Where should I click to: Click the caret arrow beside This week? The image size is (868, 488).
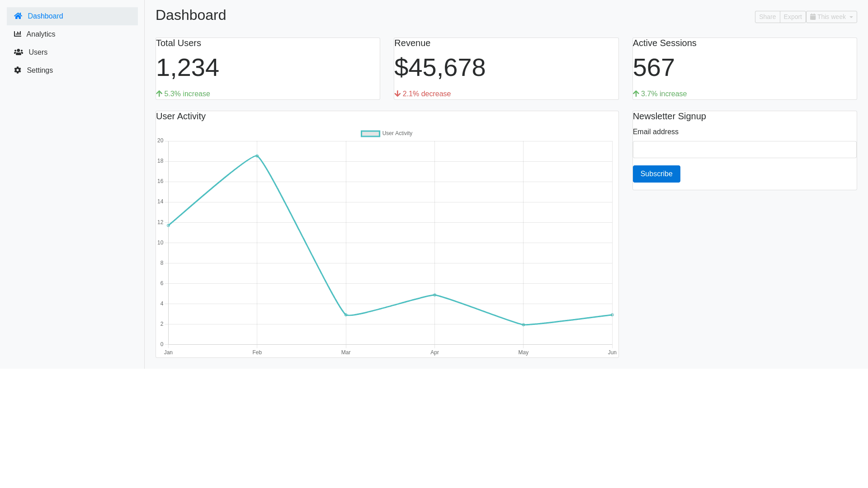[851, 17]
